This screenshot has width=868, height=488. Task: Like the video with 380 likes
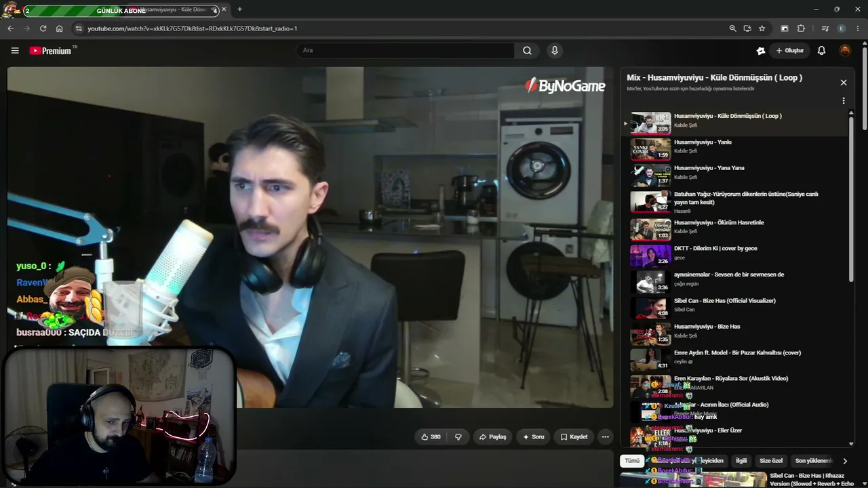pyautogui.click(x=431, y=437)
